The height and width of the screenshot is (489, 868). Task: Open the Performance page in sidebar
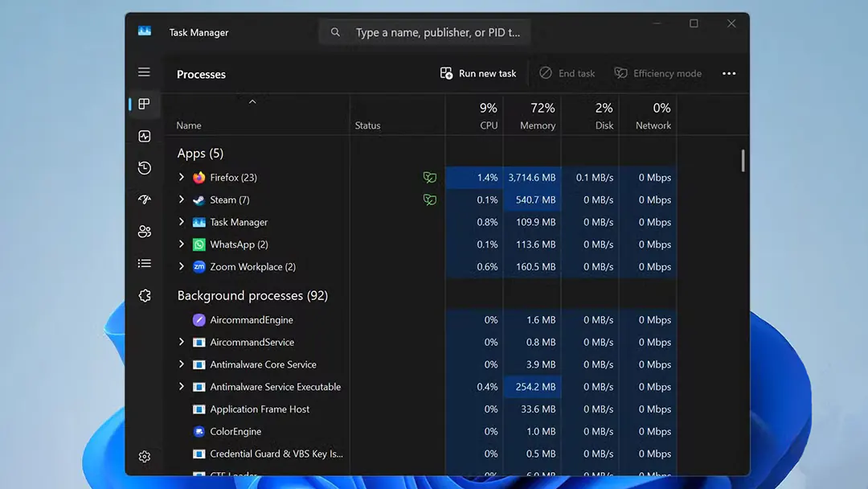point(144,137)
